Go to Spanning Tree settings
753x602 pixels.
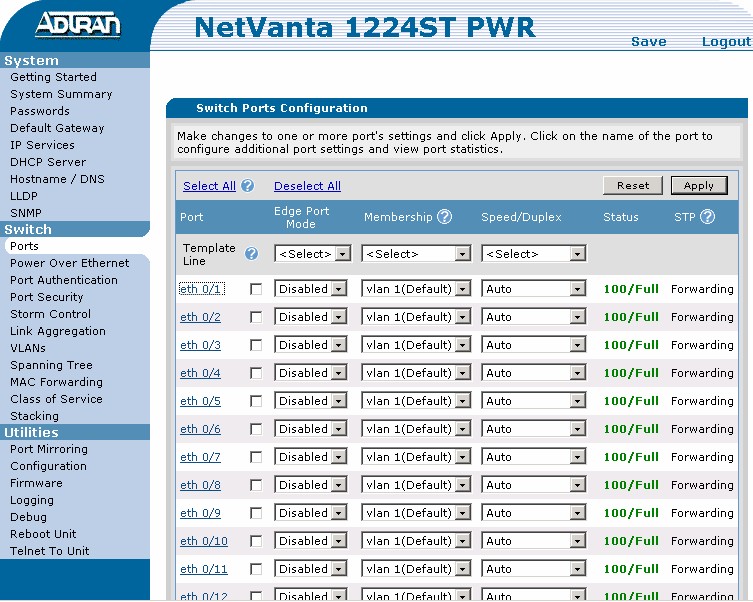click(51, 365)
